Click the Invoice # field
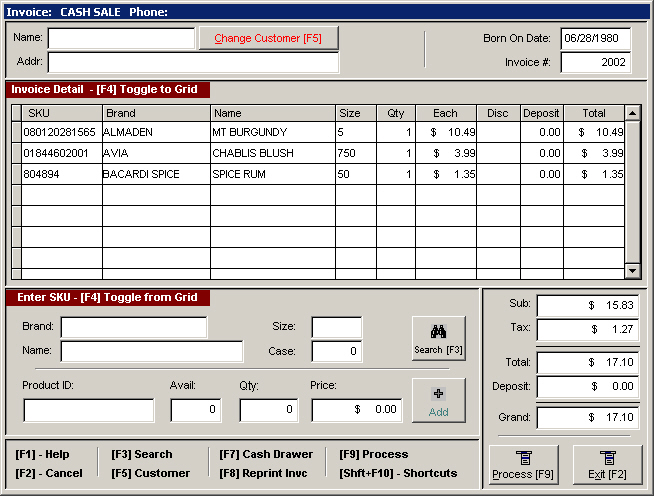654x496 pixels. [596, 63]
